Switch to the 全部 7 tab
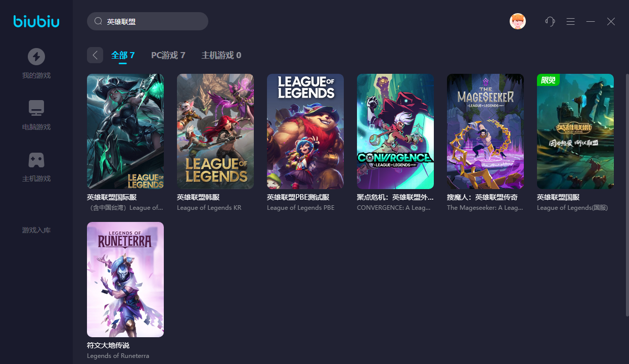This screenshot has height=364, width=629. click(x=123, y=56)
